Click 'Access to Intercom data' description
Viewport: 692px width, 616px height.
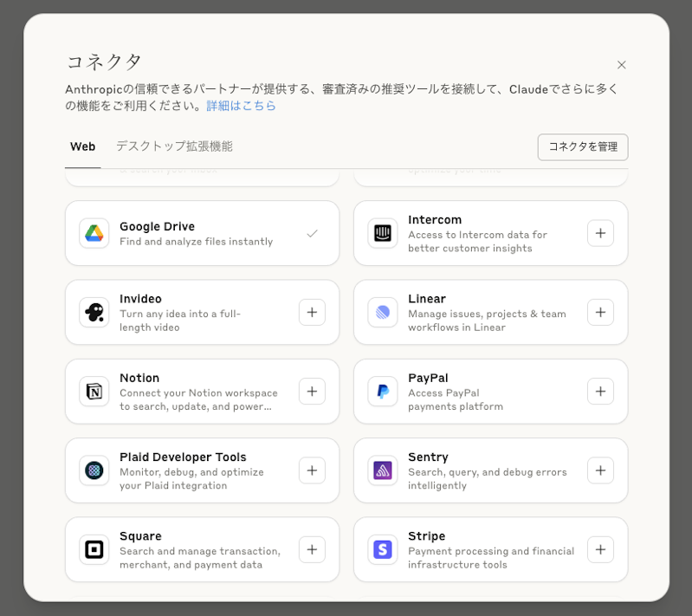click(477, 242)
